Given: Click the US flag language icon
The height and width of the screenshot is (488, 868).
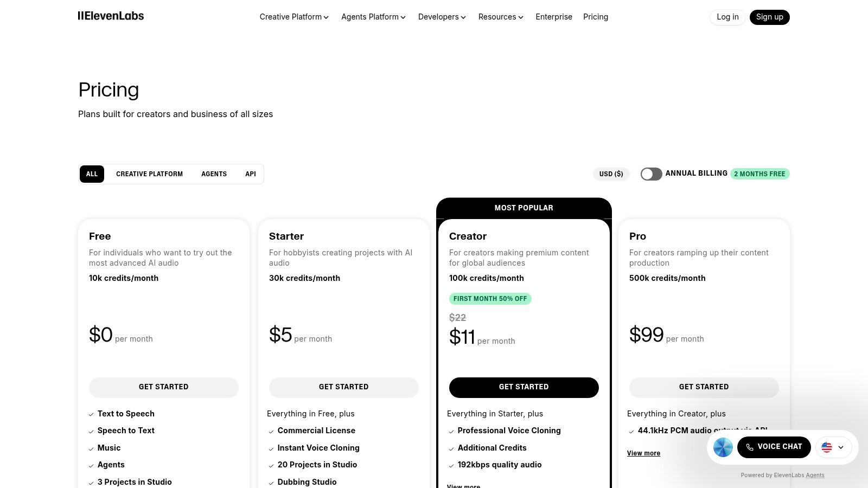Looking at the screenshot, I should point(826,447).
